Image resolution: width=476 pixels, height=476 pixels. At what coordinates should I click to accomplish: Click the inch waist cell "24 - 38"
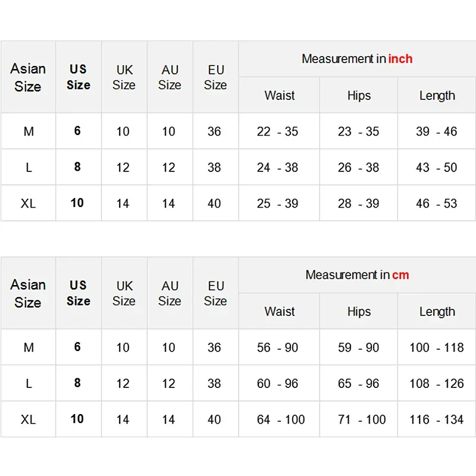pyautogui.click(x=278, y=167)
